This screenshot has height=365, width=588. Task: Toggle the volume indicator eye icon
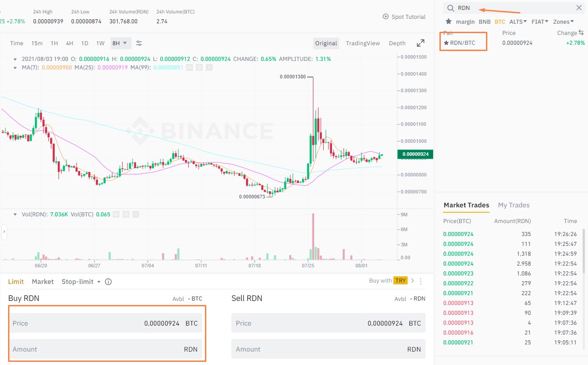(x=117, y=215)
